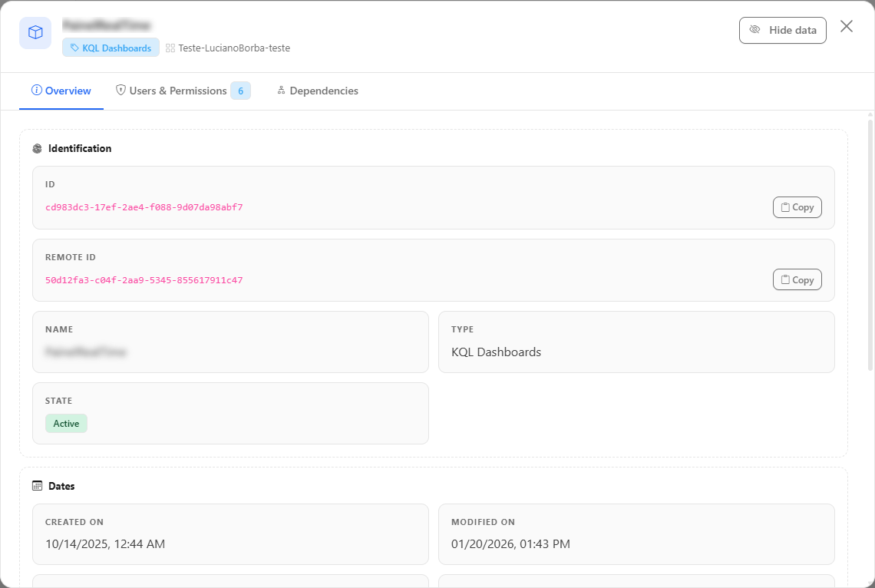
Task: Click the hierarchy icon on Dependencies tab
Action: pos(281,90)
